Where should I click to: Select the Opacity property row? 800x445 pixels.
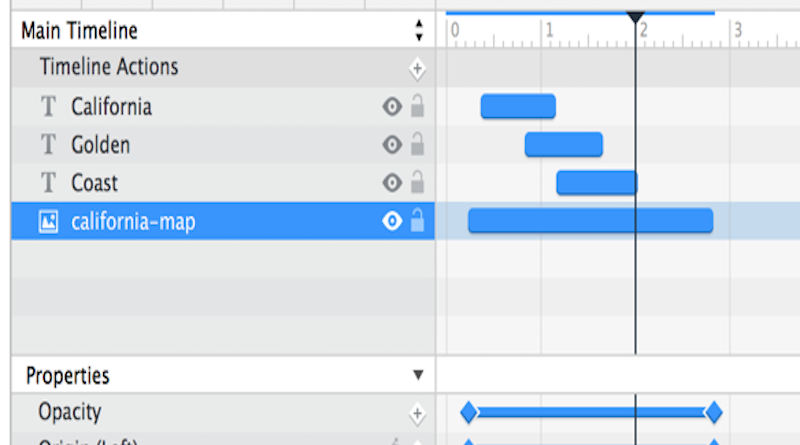223,413
